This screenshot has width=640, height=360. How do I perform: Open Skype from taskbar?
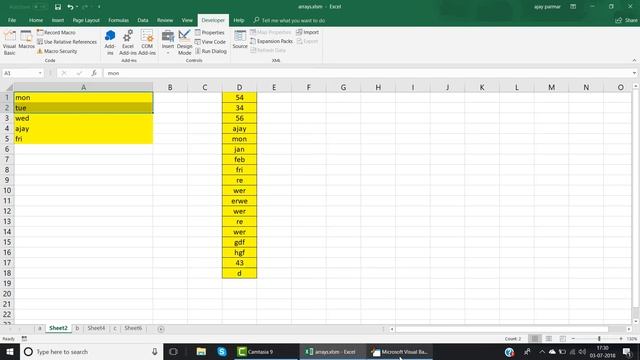(222, 352)
